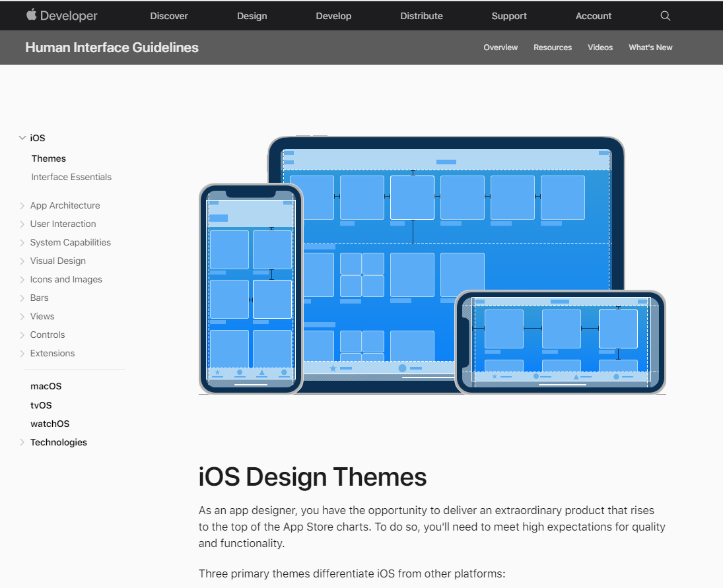Open Views section label

[x=42, y=316]
